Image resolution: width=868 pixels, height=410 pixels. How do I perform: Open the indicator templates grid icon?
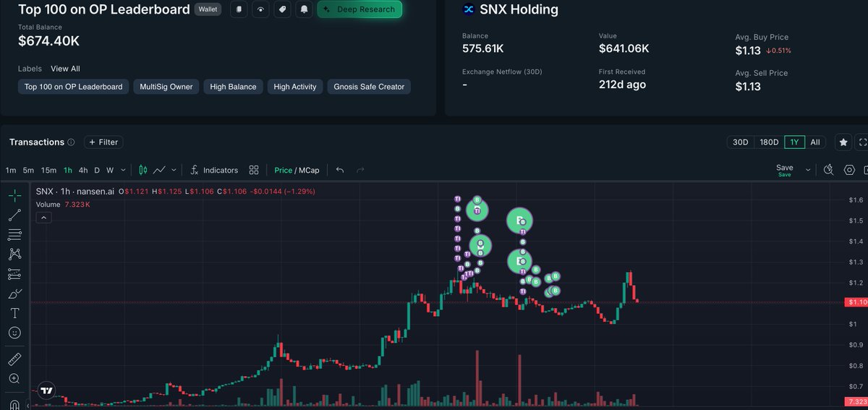254,170
